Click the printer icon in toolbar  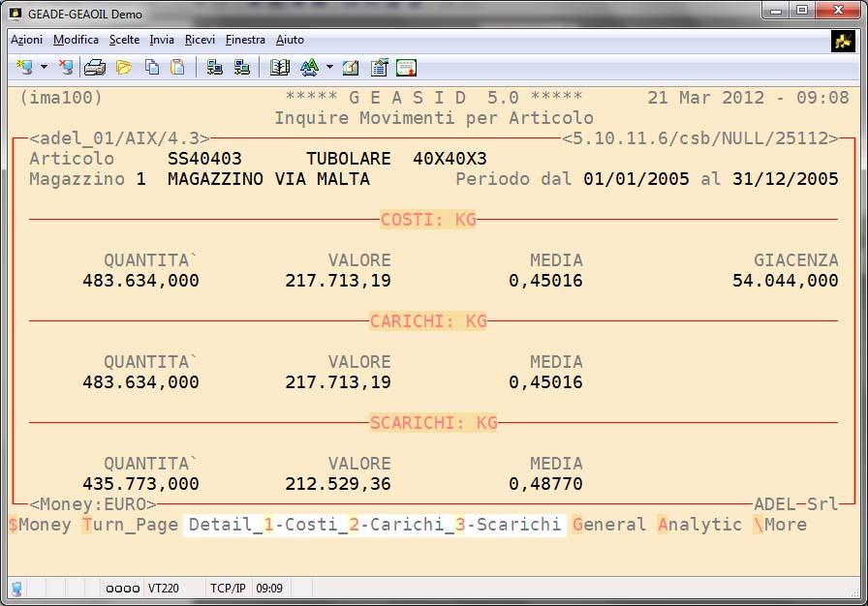94,67
